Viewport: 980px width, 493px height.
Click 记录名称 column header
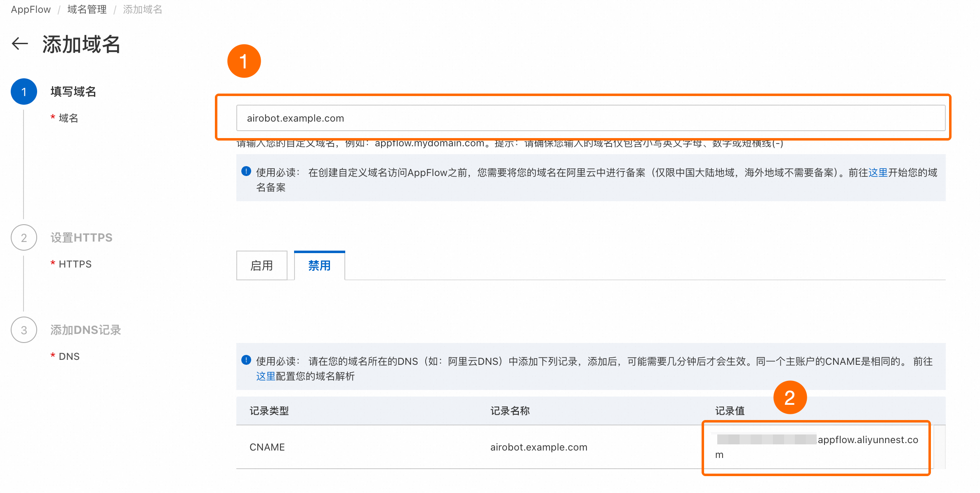510,411
